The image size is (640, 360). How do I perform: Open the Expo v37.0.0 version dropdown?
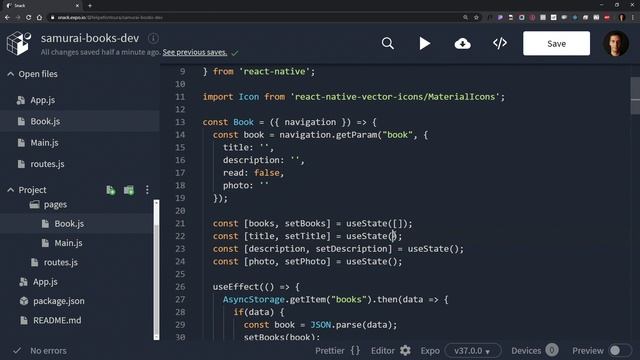[473, 351]
